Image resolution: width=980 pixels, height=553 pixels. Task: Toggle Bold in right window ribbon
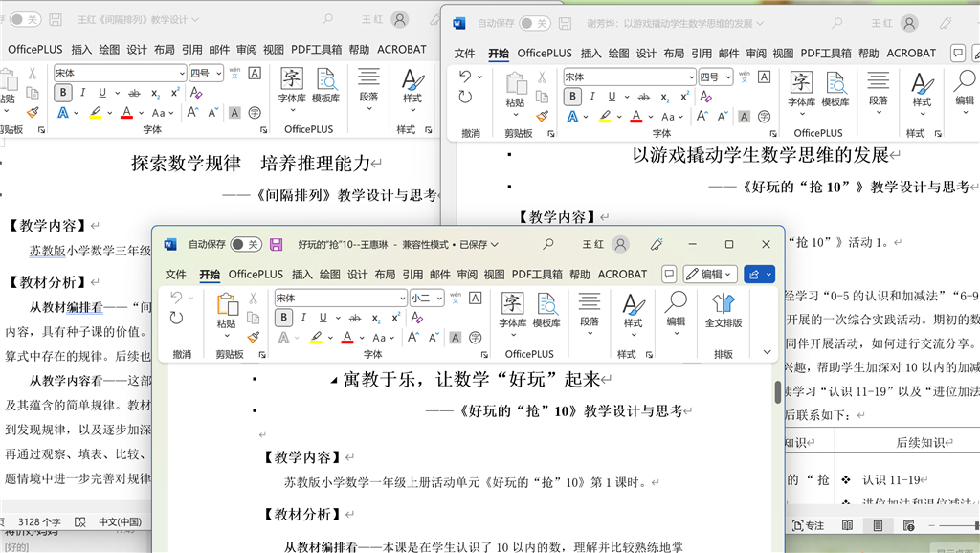pyautogui.click(x=572, y=97)
